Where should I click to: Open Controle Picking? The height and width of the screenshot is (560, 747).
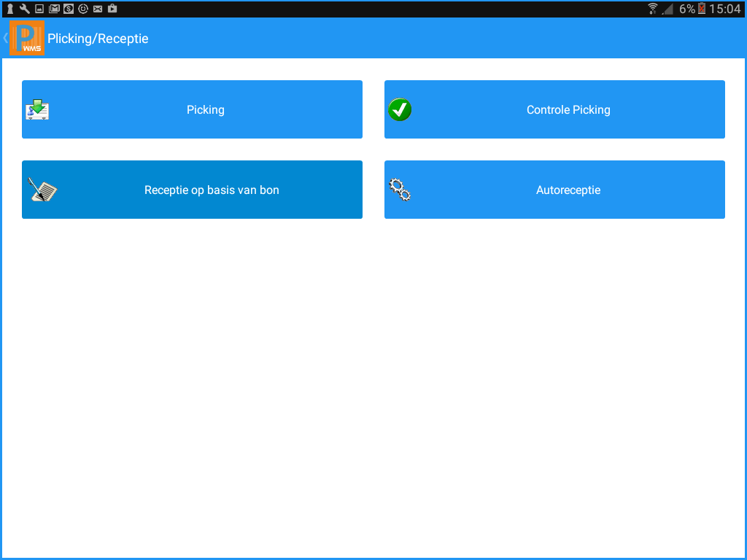pos(568,110)
